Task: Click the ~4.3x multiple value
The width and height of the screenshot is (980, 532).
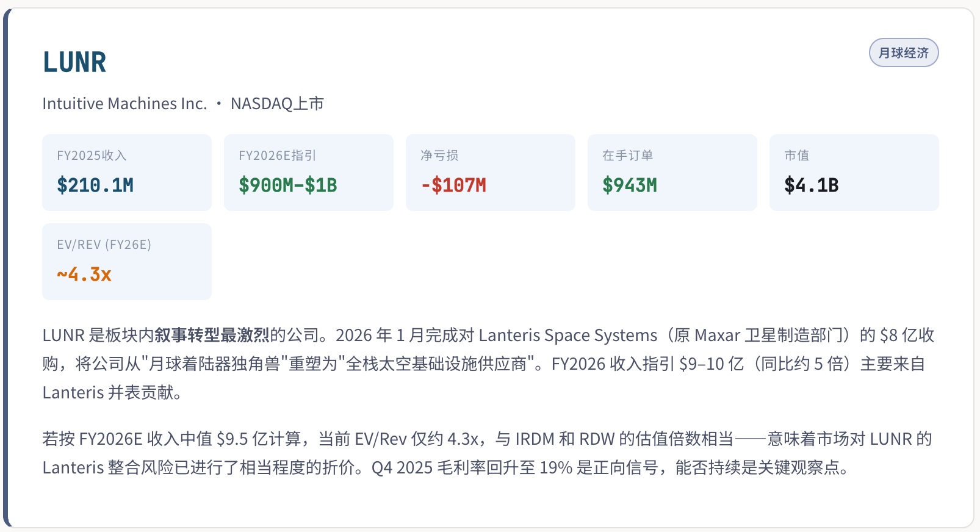Action: (x=84, y=275)
